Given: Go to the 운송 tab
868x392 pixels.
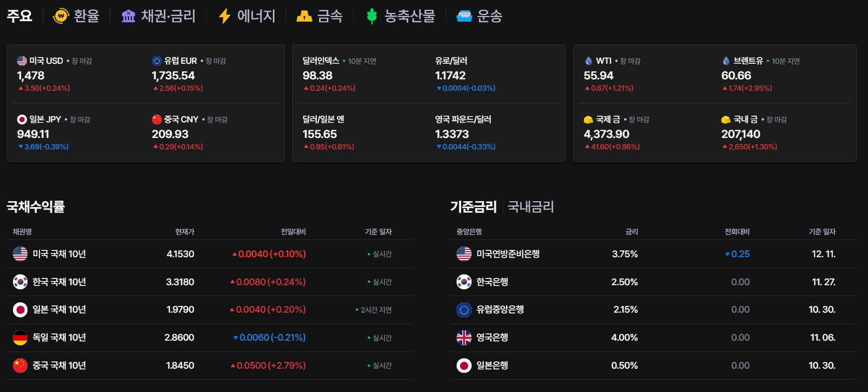Looking at the screenshot, I should [479, 16].
